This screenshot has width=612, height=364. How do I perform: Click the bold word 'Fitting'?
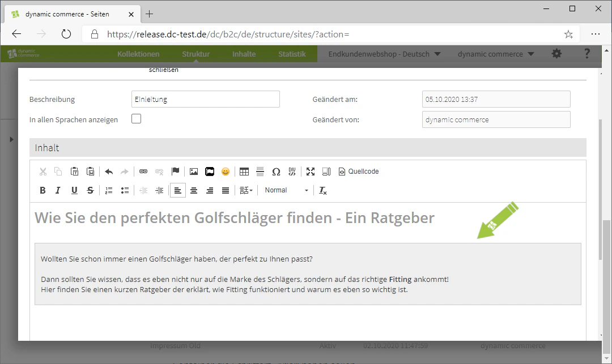400,280
